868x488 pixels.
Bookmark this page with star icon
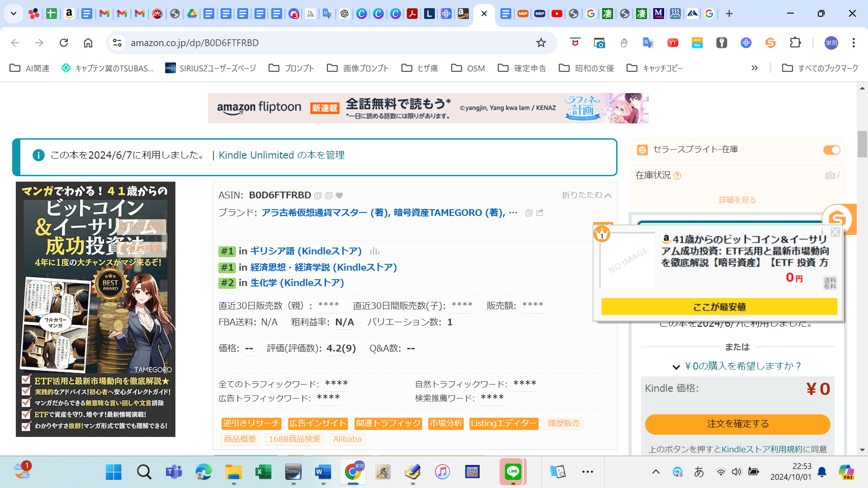click(x=541, y=42)
